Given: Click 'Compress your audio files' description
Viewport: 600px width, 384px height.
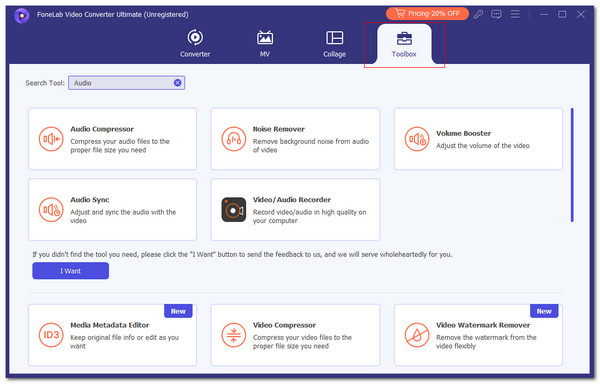Looking at the screenshot, I should click(119, 146).
